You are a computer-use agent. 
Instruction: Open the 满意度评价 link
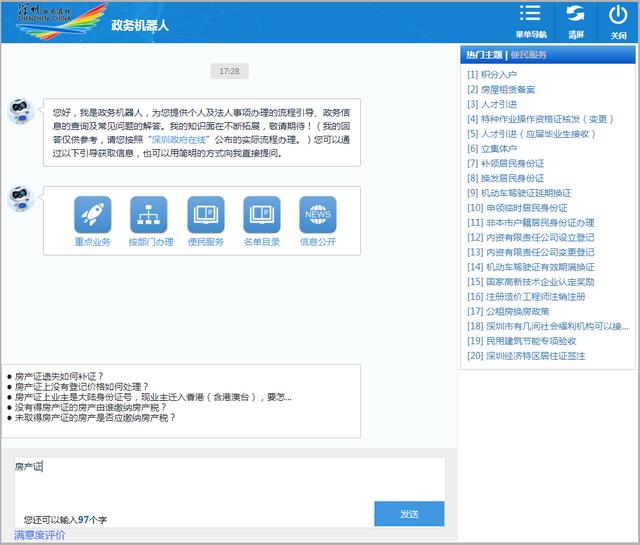[40, 536]
